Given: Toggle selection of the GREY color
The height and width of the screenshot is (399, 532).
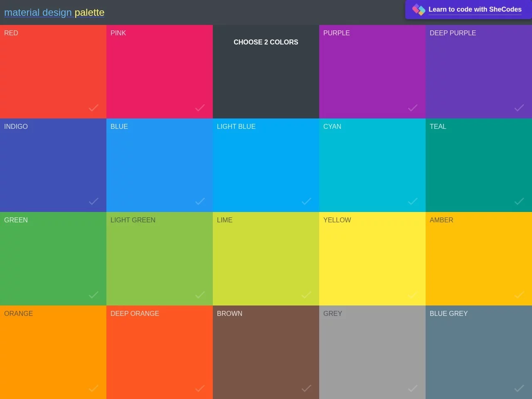Looking at the screenshot, I should coord(372,352).
